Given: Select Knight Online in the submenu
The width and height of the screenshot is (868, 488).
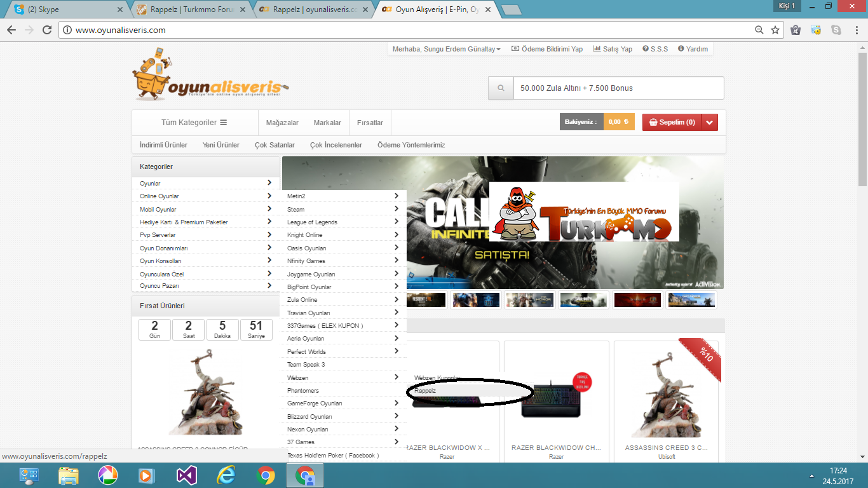Looking at the screenshot, I should [x=343, y=234].
